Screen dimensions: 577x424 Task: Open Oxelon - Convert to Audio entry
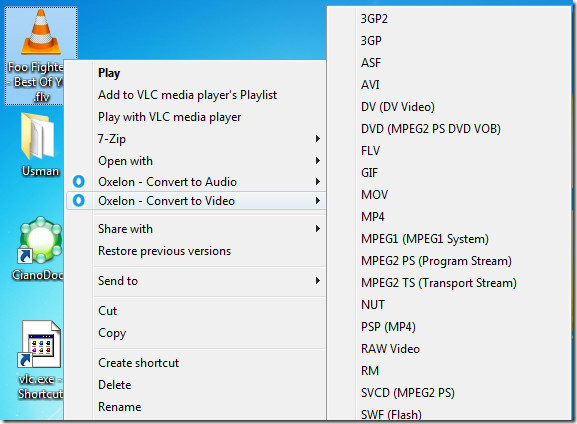tap(167, 181)
